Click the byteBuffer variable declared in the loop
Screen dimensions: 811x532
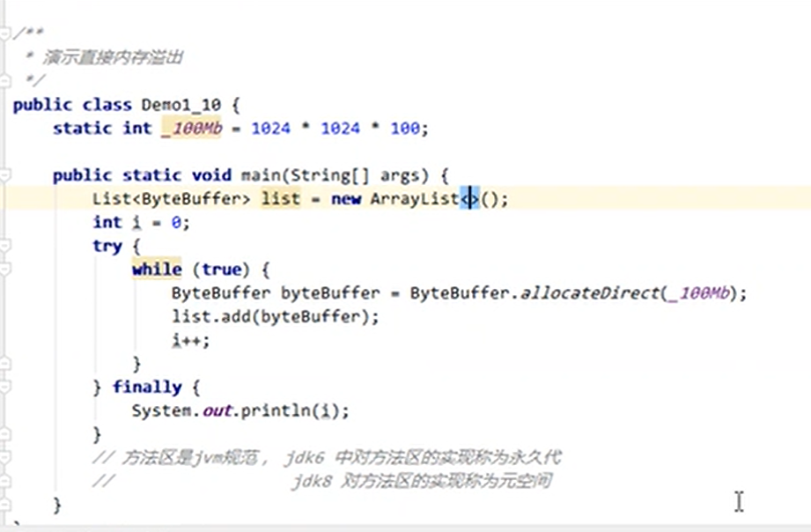click(x=330, y=293)
